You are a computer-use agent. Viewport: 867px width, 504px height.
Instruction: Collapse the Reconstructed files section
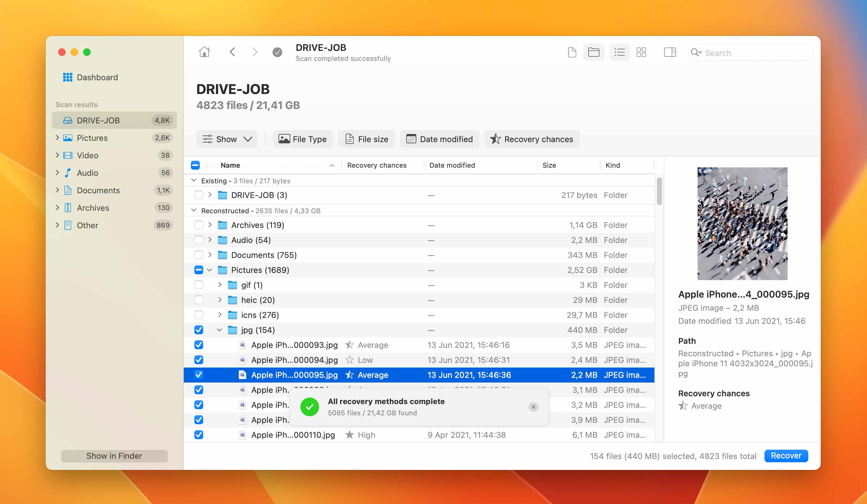(194, 210)
